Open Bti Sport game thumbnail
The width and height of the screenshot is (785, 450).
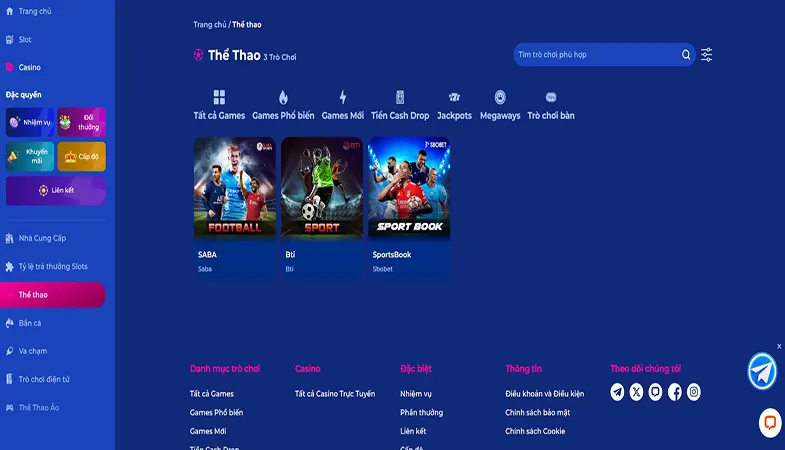pyautogui.click(x=322, y=188)
